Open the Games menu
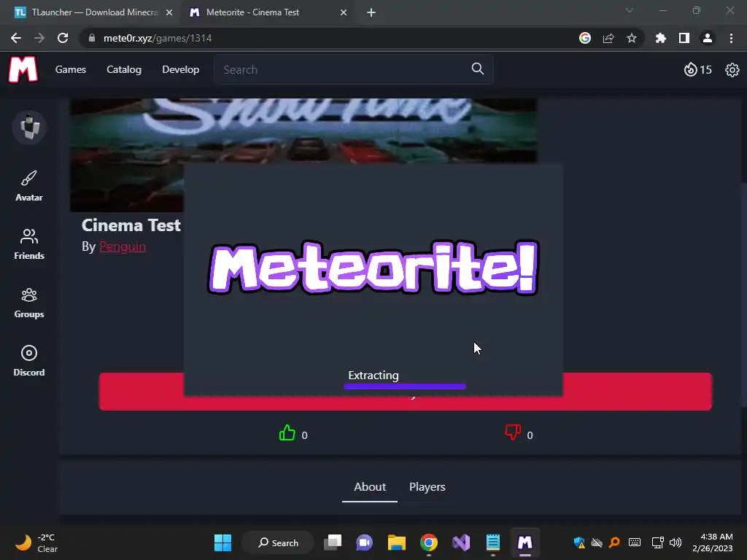This screenshot has width=747, height=560. (x=71, y=69)
